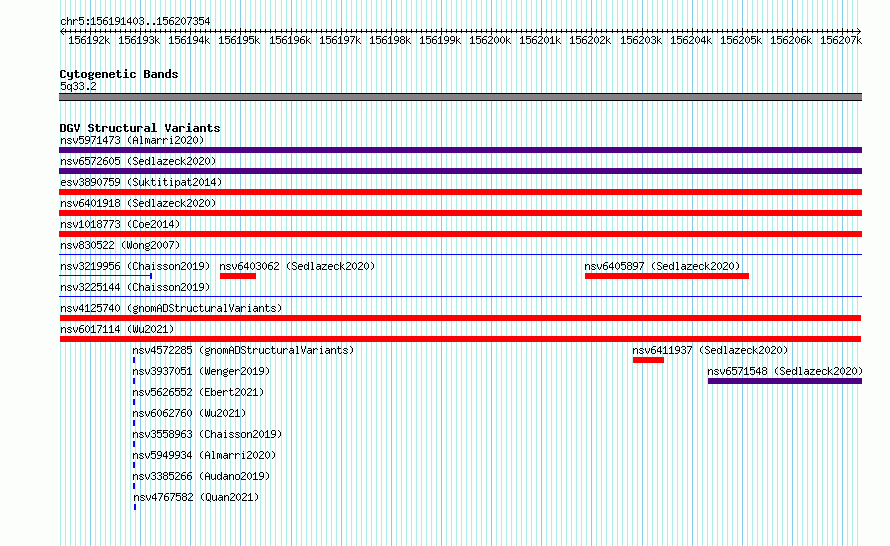Select the nsv6572605 purple bar
Image resolution: width=890 pixels, height=546 pixels.
(460, 171)
